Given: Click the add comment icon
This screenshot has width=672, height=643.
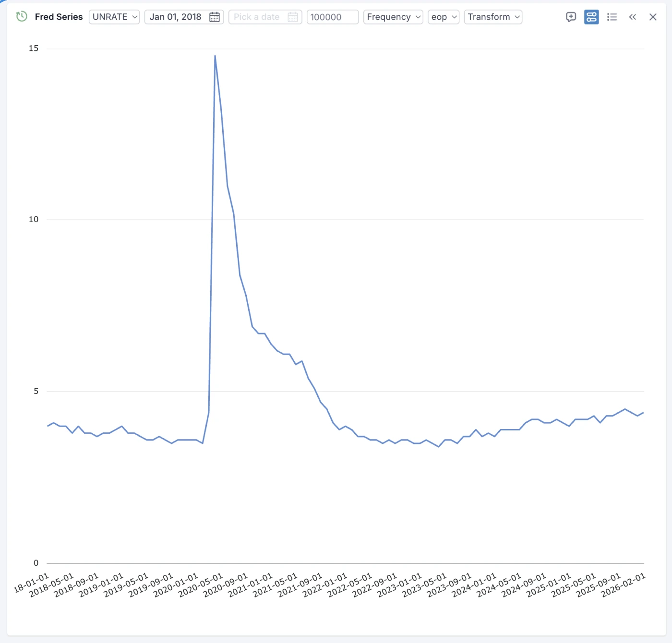Looking at the screenshot, I should [x=571, y=17].
